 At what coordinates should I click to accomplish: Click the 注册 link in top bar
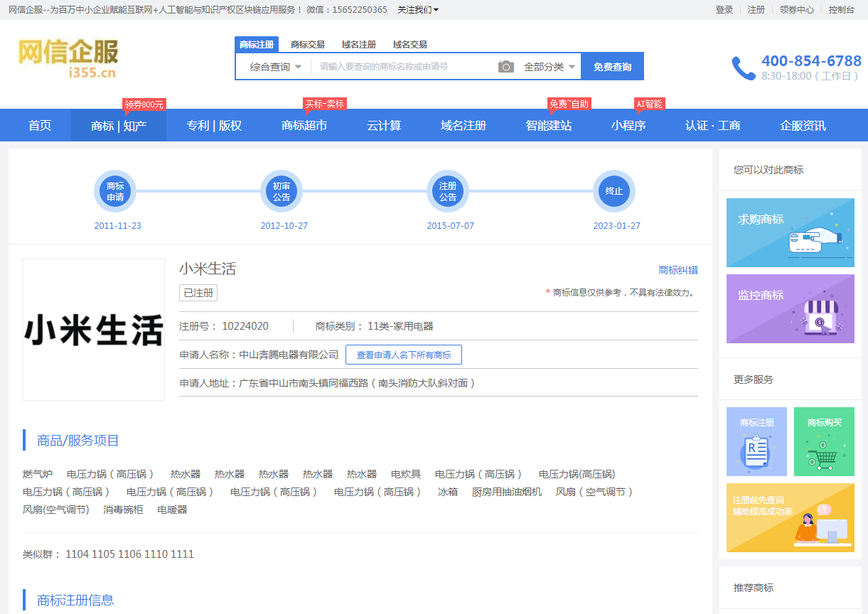756,10
